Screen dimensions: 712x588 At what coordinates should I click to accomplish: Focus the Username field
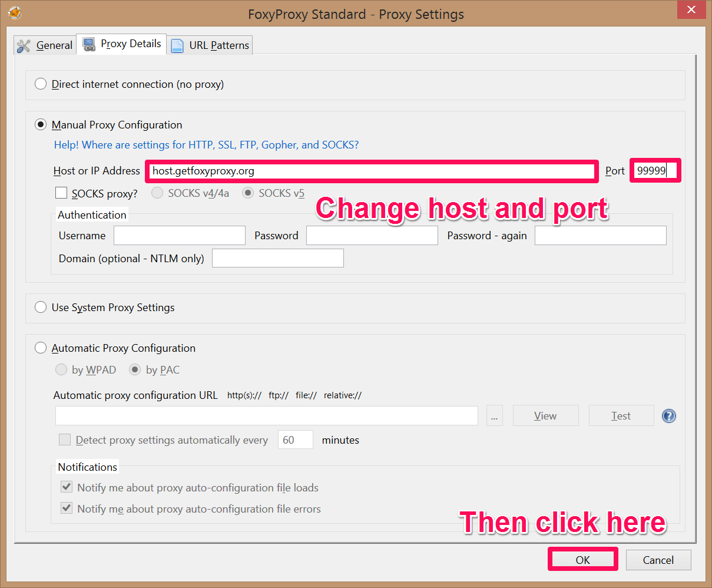pyautogui.click(x=180, y=235)
